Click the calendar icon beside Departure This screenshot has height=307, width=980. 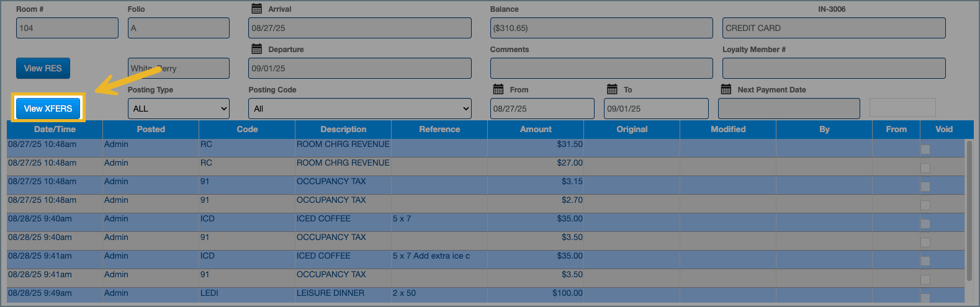pyautogui.click(x=256, y=49)
